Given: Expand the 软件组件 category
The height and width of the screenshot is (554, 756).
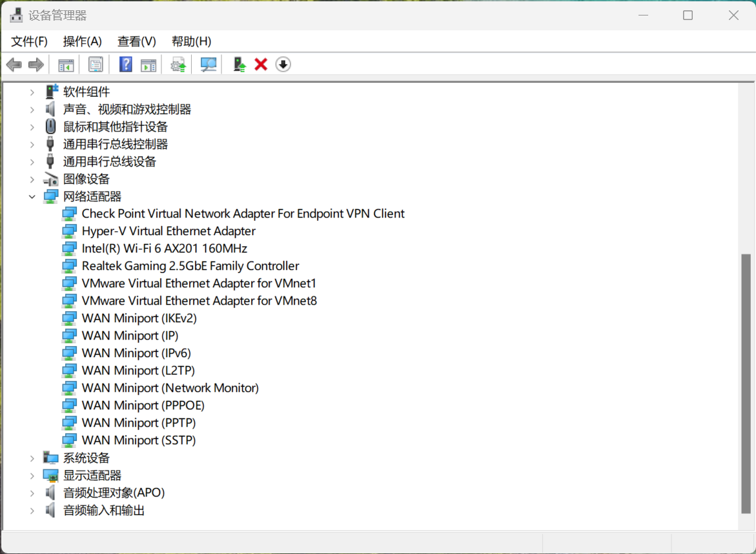Looking at the screenshot, I should coord(32,92).
